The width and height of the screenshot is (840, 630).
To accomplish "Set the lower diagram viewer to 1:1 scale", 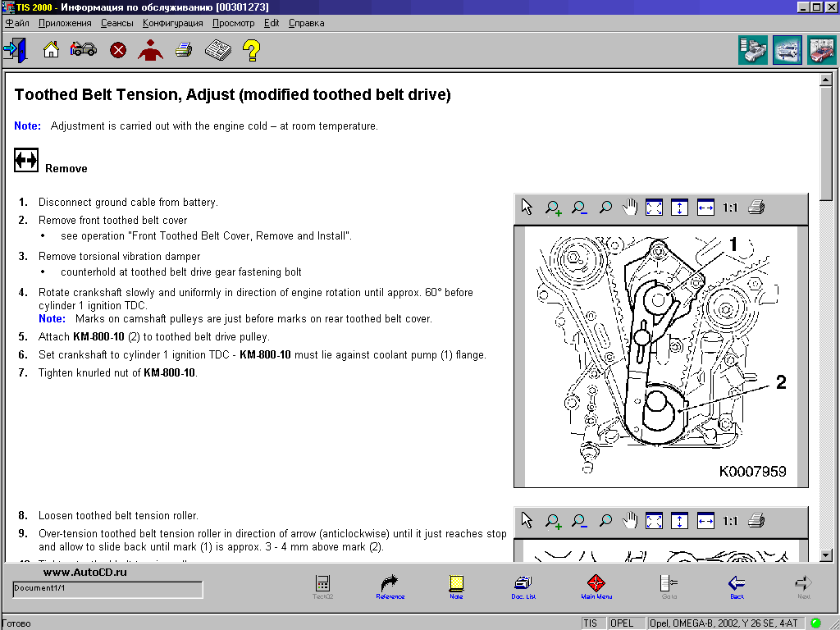I will (730, 521).
